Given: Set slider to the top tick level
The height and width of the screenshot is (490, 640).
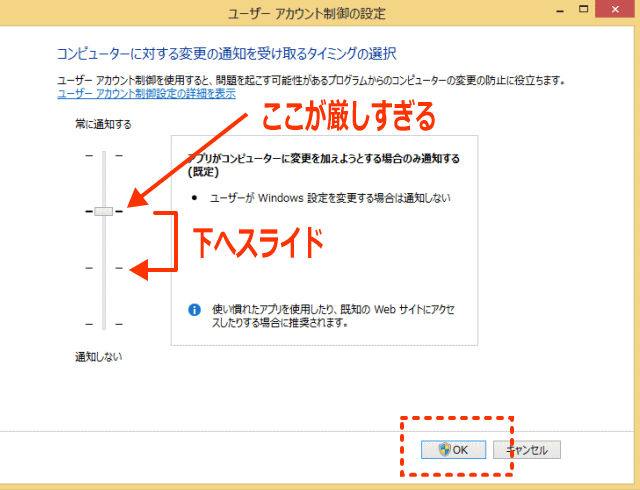Looking at the screenshot, I should point(104,155).
